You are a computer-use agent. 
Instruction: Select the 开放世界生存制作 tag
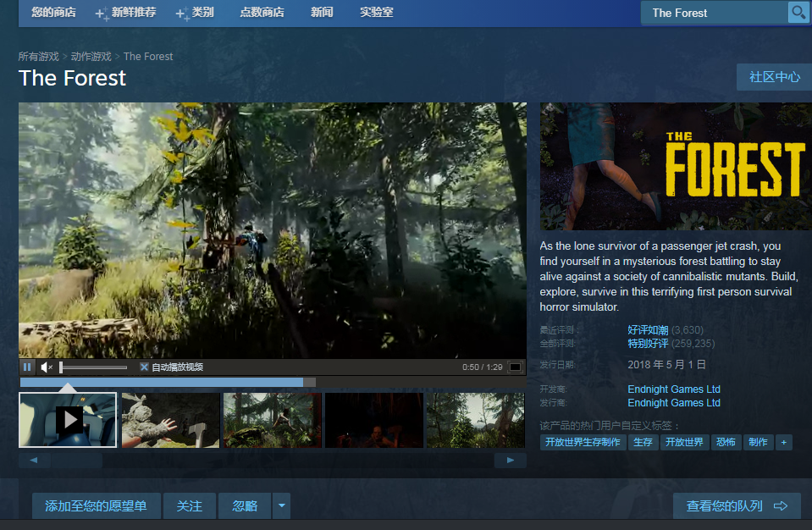(583, 442)
